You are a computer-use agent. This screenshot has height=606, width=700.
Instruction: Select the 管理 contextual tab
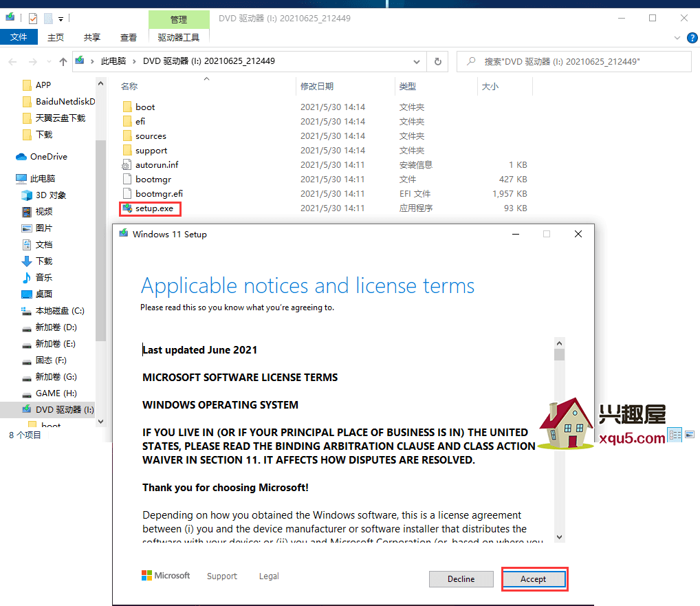pos(179,20)
